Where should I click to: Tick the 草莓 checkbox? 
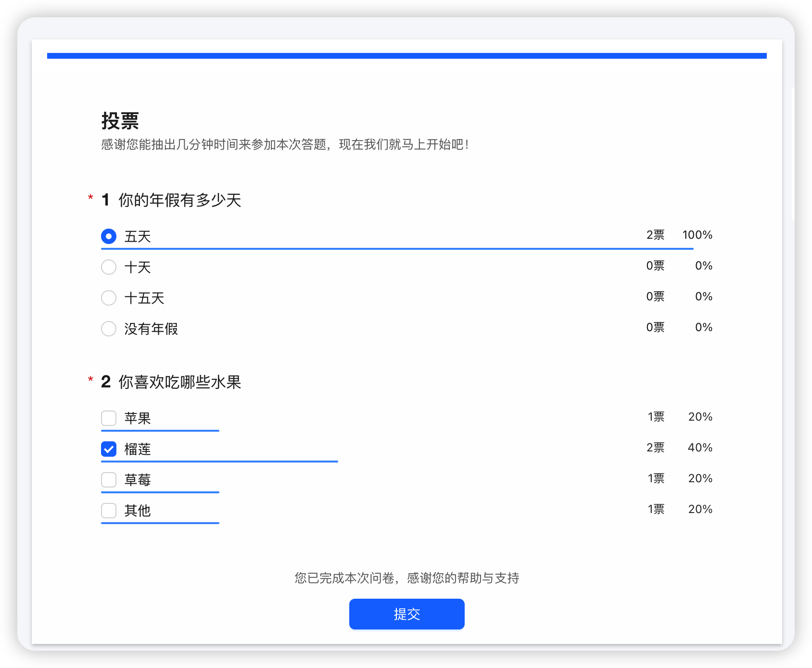point(109,480)
